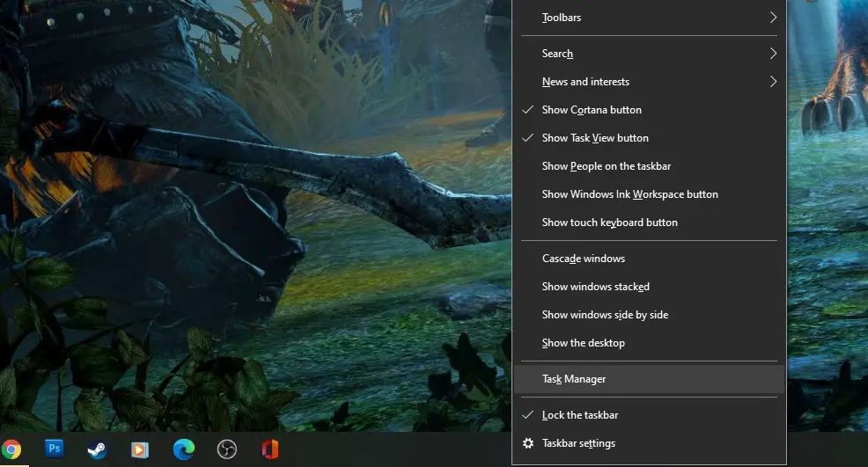The height and width of the screenshot is (467, 868).
Task: Enable Show touch keyboard button
Action: 649,223
